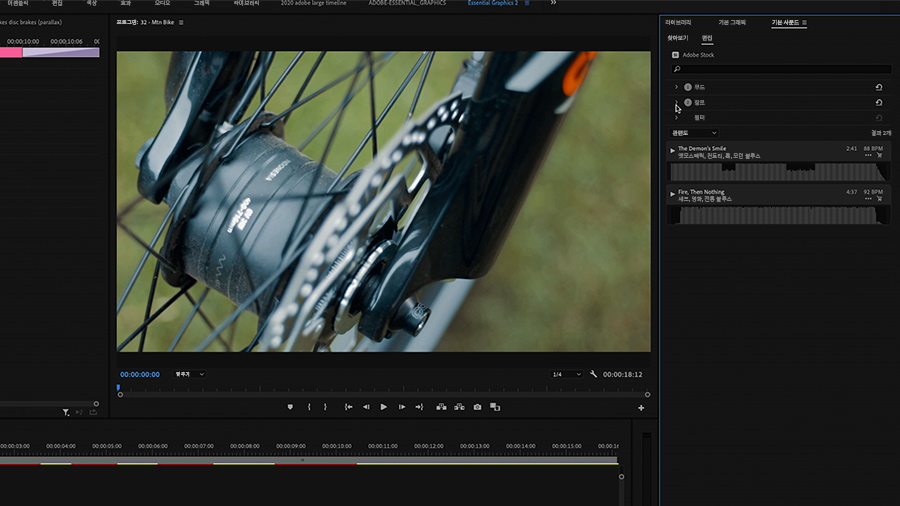
Task: Preview Fire, Then Nothing track
Action: tap(672, 194)
